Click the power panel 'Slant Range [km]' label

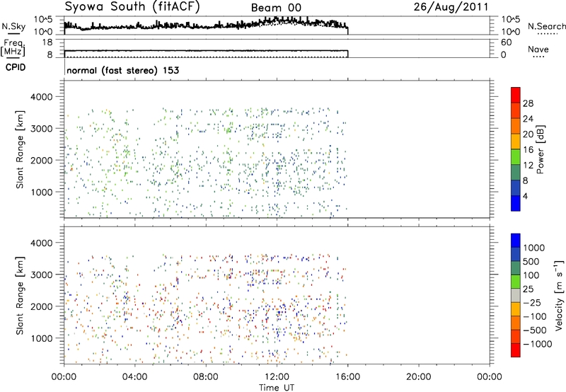(x=21, y=149)
